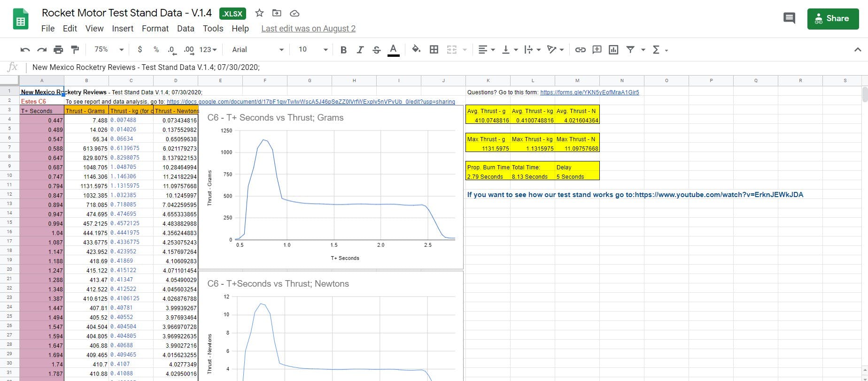Open the comment history

tap(789, 18)
